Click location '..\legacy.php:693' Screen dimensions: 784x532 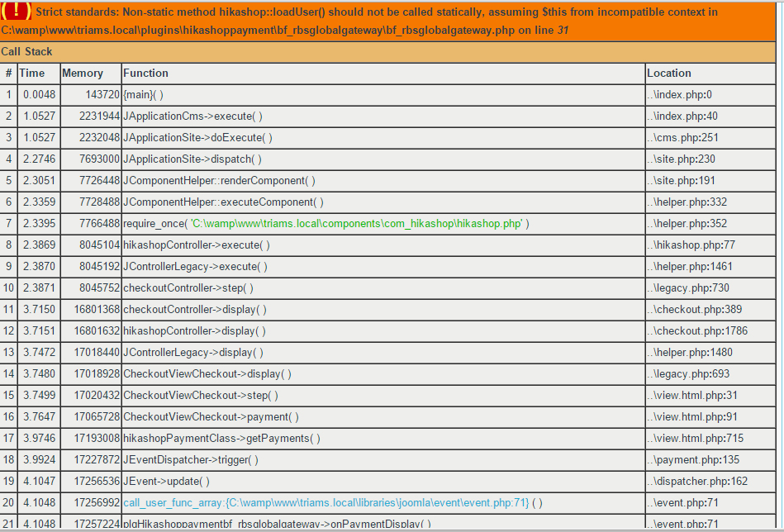[x=688, y=374]
